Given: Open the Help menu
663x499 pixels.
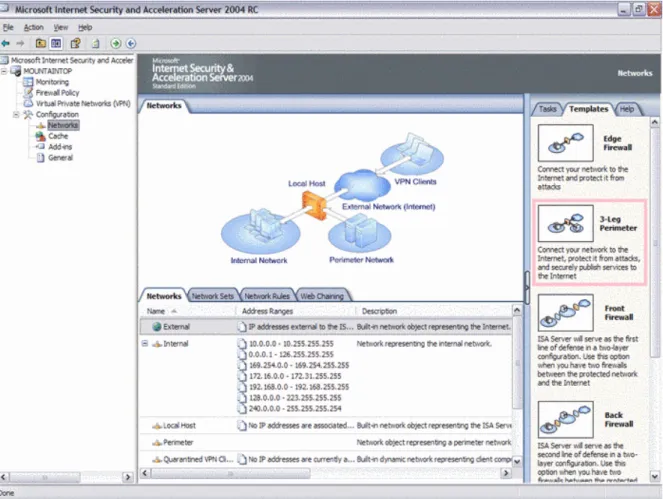Looking at the screenshot, I should coord(85,27).
